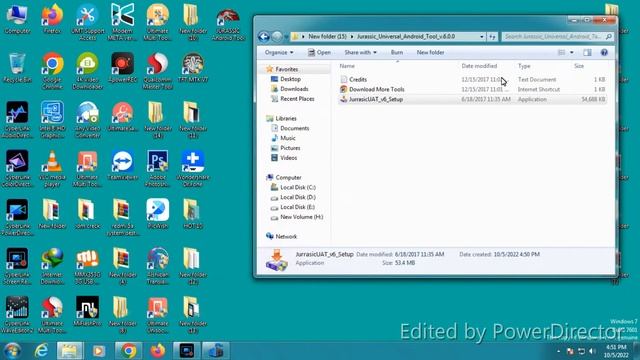Open New Volume (H:)

301,217
